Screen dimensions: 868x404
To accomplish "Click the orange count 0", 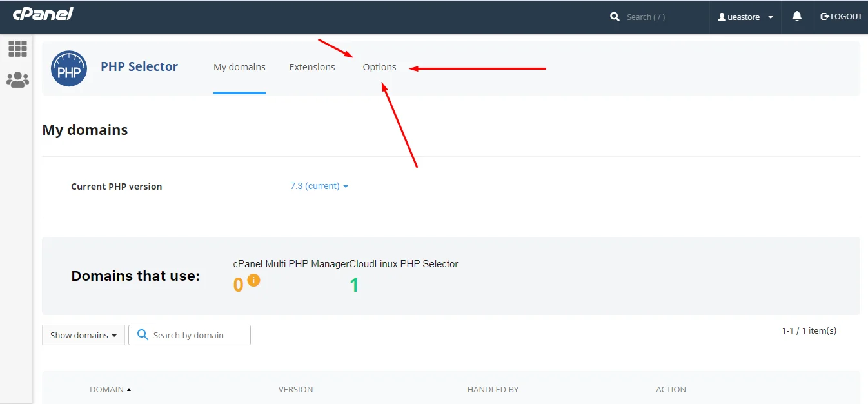I will coord(239,285).
